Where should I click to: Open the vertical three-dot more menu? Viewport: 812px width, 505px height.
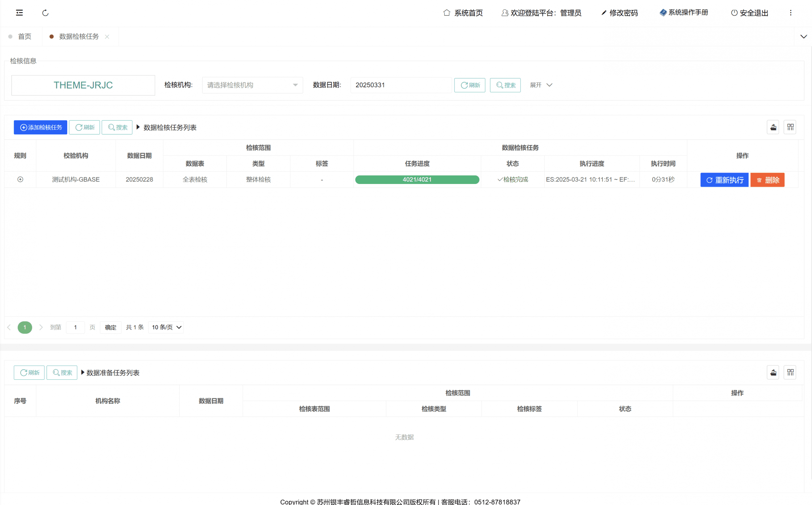pyautogui.click(x=790, y=13)
